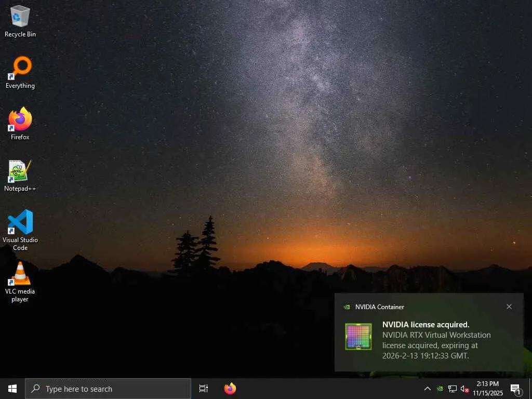532x399 pixels.
Task: Launch Firefox from the taskbar
Action: (230, 389)
